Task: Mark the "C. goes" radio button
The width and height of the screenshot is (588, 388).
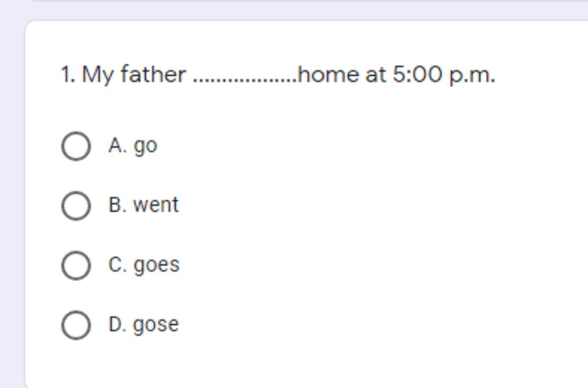Action: click(76, 265)
